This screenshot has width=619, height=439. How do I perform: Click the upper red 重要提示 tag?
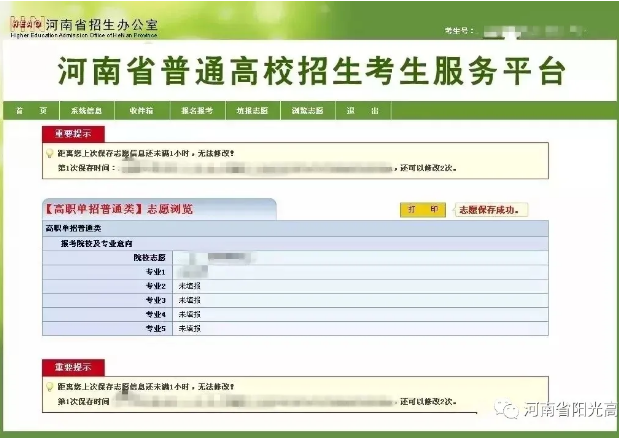pos(73,134)
